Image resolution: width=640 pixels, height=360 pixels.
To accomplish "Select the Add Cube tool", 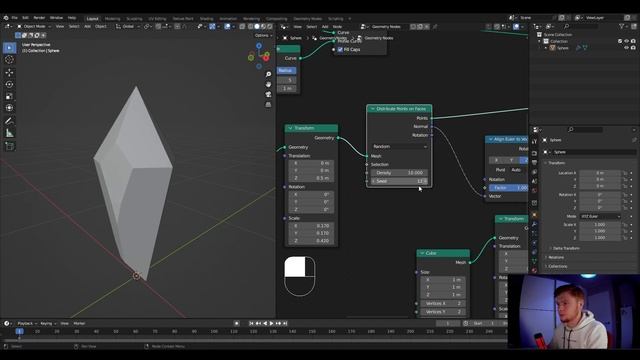I will point(9,146).
